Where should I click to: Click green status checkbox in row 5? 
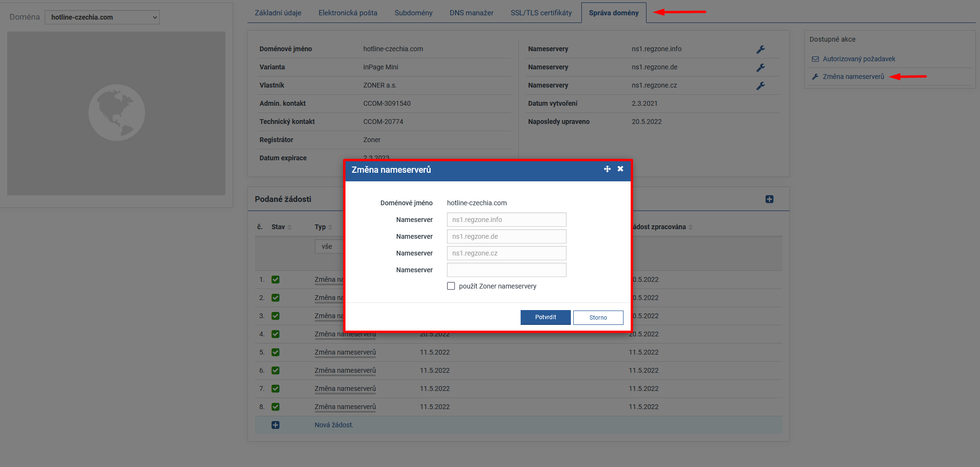coord(276,352)
